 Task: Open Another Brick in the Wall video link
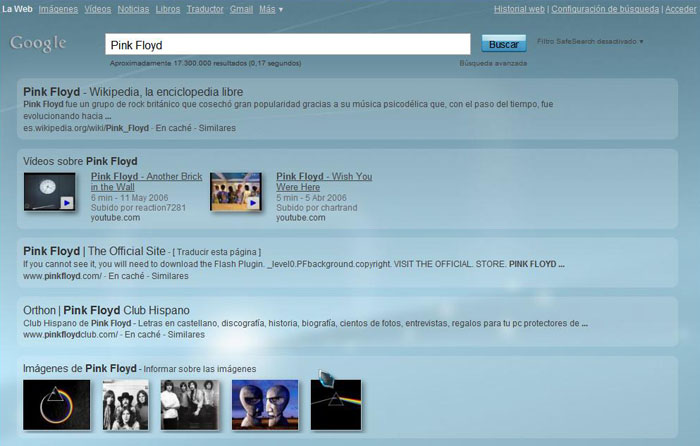[146, 182]
